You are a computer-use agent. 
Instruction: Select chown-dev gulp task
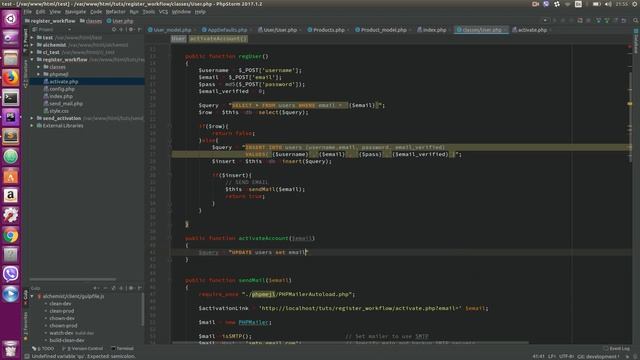[62, 318]
